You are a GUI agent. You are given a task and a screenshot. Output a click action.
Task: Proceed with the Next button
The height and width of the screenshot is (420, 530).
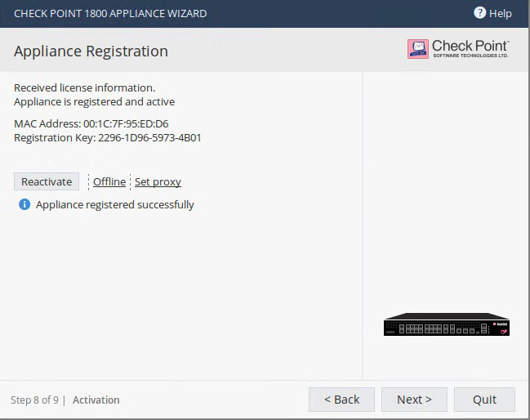point(414,400)
